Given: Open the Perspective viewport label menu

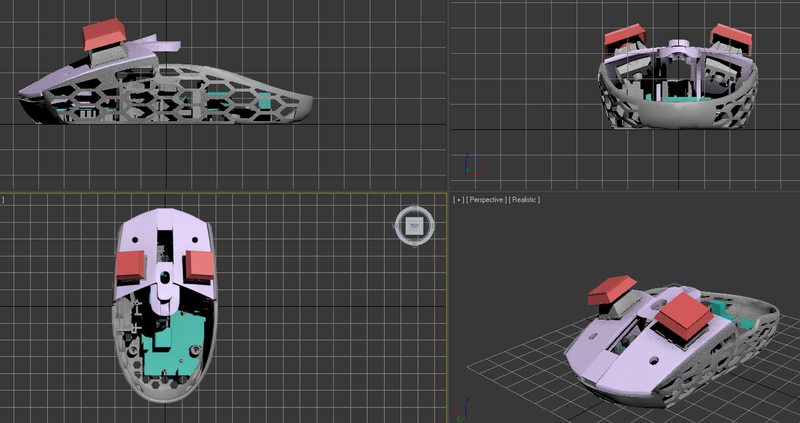Looking at the screenshot, I should pos(486,200).
